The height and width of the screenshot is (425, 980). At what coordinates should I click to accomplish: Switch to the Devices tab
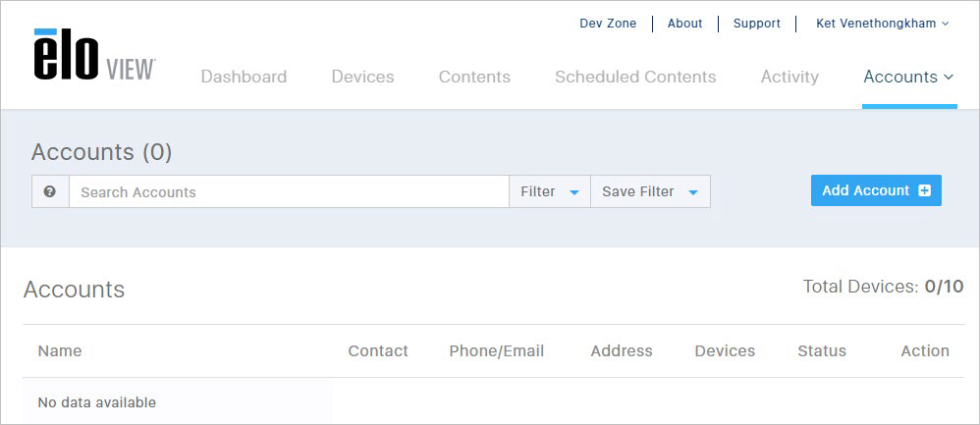click(362, 77)
